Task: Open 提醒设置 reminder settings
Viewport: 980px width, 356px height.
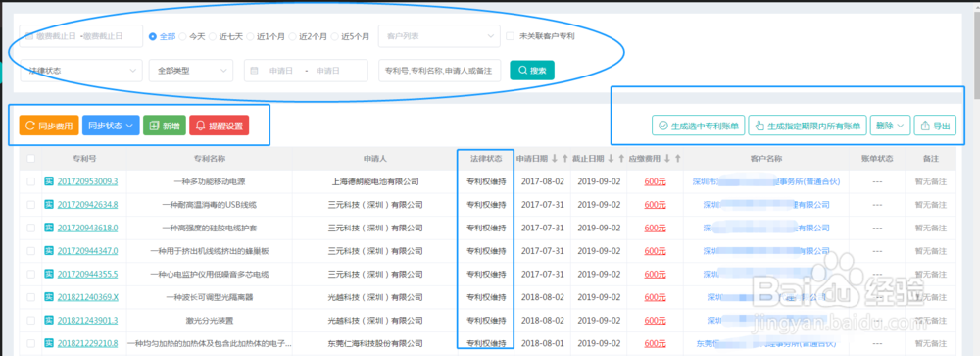Action: click(219, 126)
